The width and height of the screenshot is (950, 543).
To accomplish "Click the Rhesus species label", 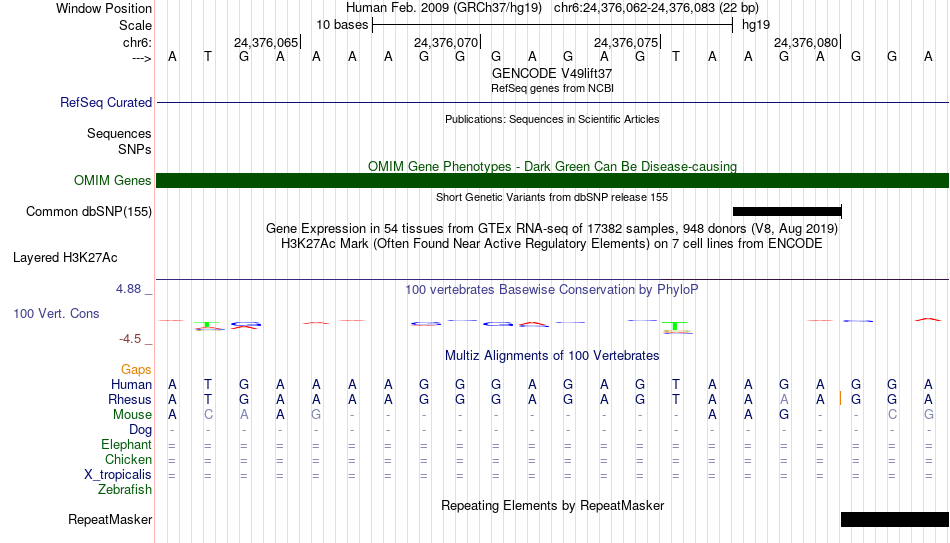I will [130, 400].
